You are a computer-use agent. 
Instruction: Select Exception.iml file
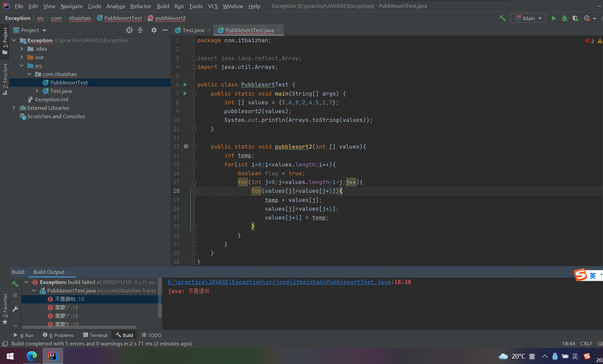click(x=51, y=99)
